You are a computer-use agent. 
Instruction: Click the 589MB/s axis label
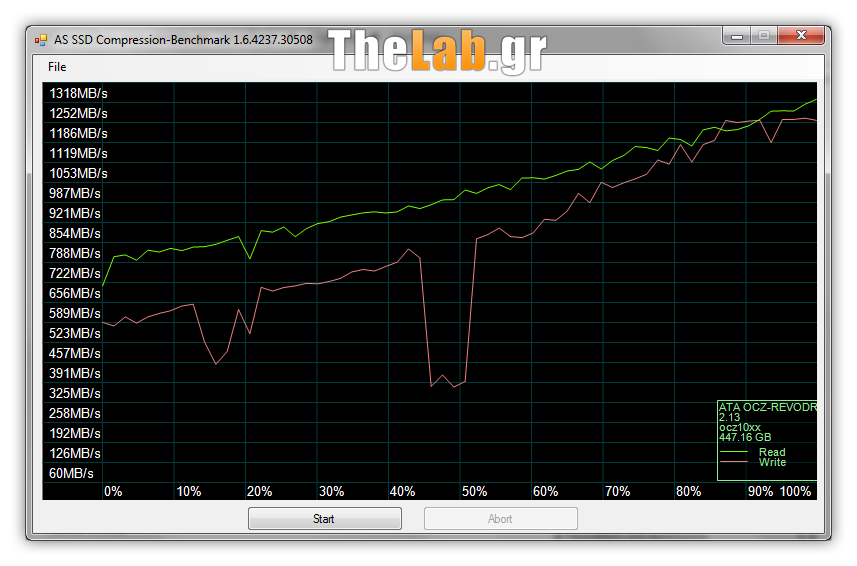[75, 314]
